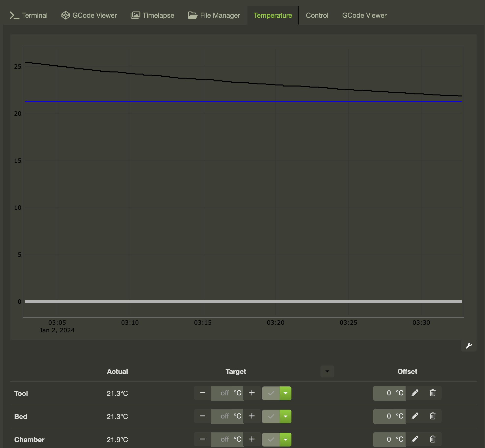
Task: Edit the Tool offset with pencil icon
Action: click(x=415, y=393)
